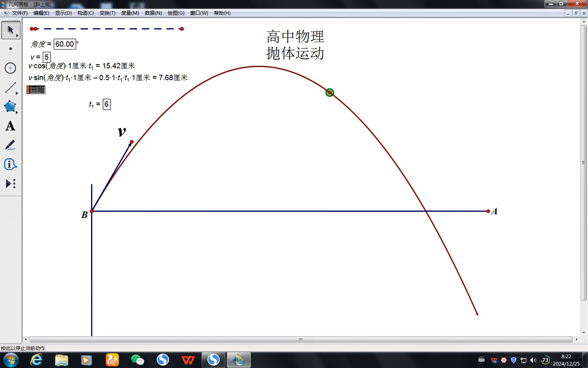The width and height of the screenshot is (588, 368).
Task: Select the 高中物理 抛体运动 title text
Action: point(295,45)
